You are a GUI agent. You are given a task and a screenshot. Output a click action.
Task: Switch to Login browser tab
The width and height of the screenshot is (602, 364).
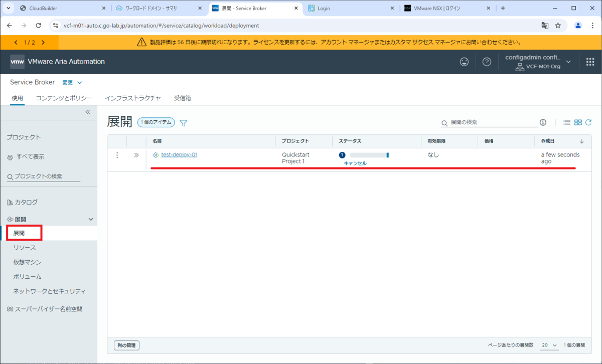352,9
